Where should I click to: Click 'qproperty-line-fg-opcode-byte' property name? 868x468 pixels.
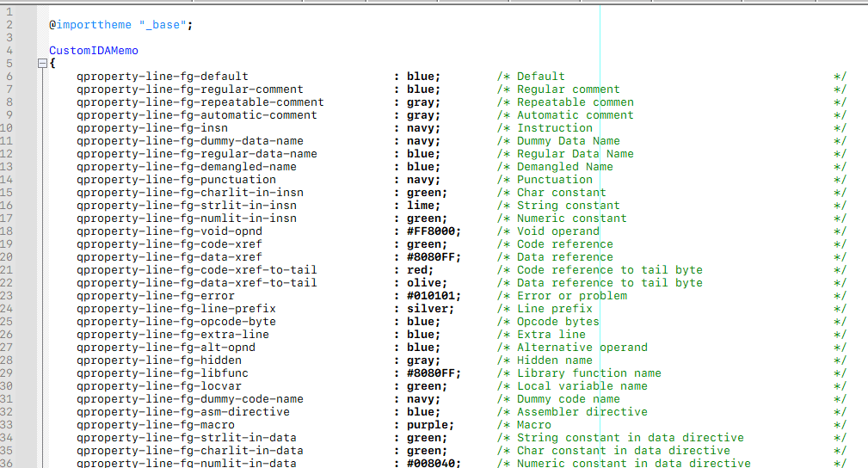tap(176, 322)
